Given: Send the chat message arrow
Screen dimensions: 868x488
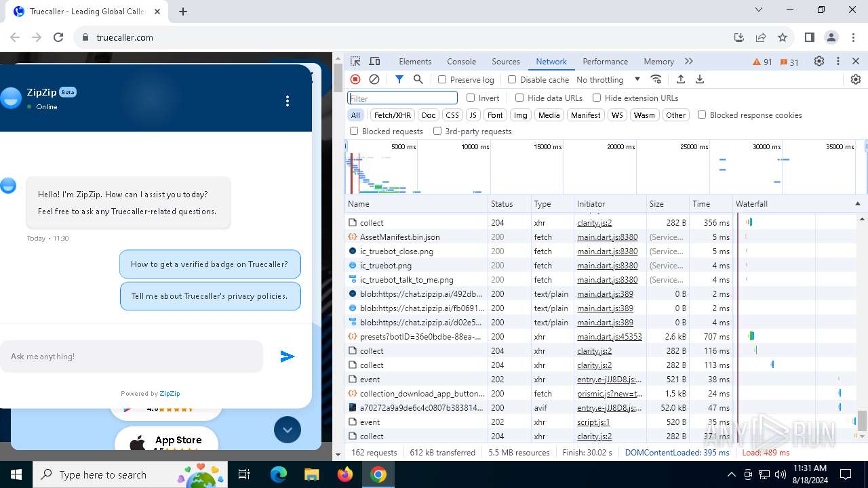Looking at the screenshot, I should click(x=288, y=357).
